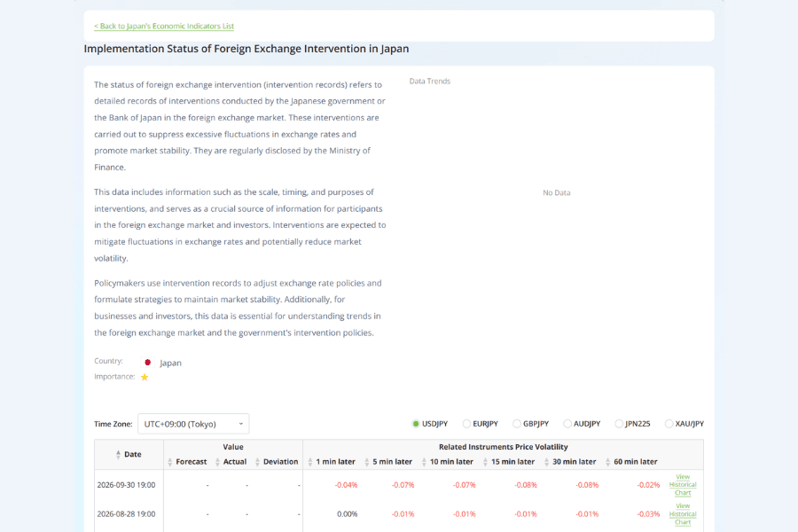Sort by 5 min later column
The width and height of the screenshot is (798, 532).
point(388,462)
